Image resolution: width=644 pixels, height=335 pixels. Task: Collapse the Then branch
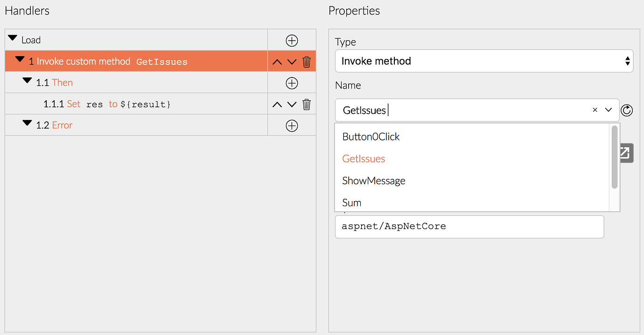pos(27,81)
